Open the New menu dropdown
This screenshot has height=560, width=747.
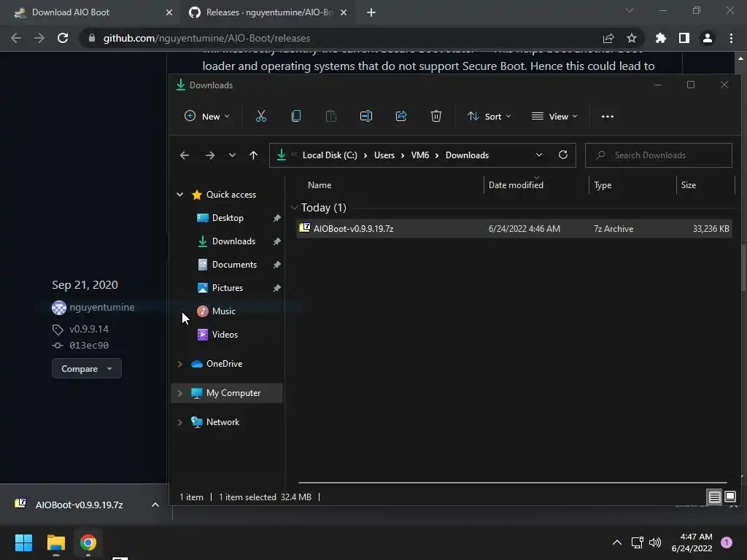206,116
